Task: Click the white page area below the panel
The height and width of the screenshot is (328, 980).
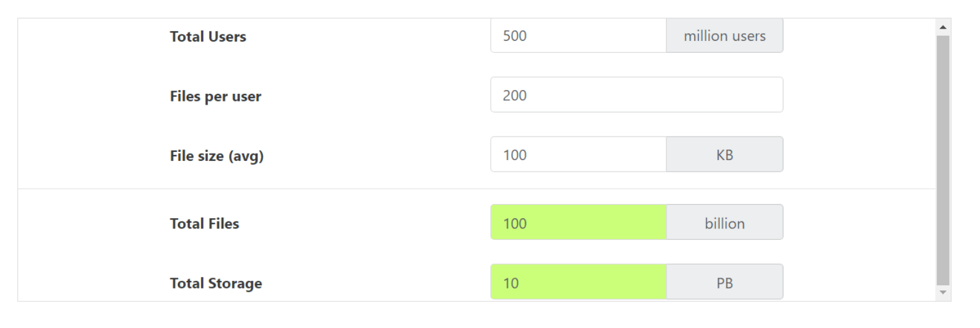Action: (x=447, y=315)
